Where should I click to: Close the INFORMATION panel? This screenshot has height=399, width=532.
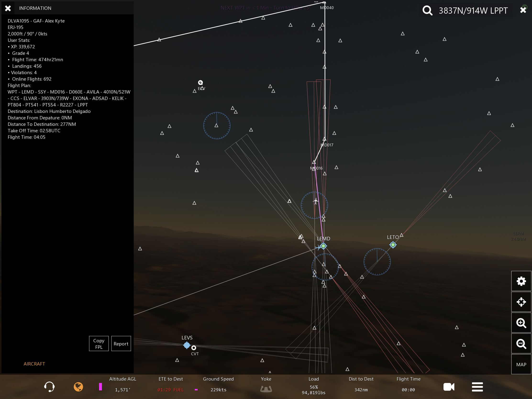click(8, 8)
